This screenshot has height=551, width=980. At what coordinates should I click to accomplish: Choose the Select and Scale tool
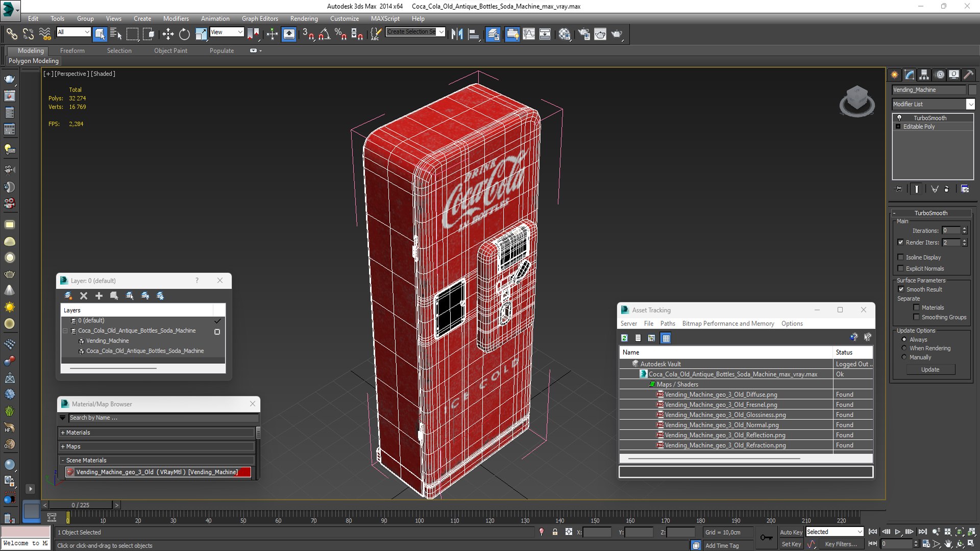tap(201, 34)
